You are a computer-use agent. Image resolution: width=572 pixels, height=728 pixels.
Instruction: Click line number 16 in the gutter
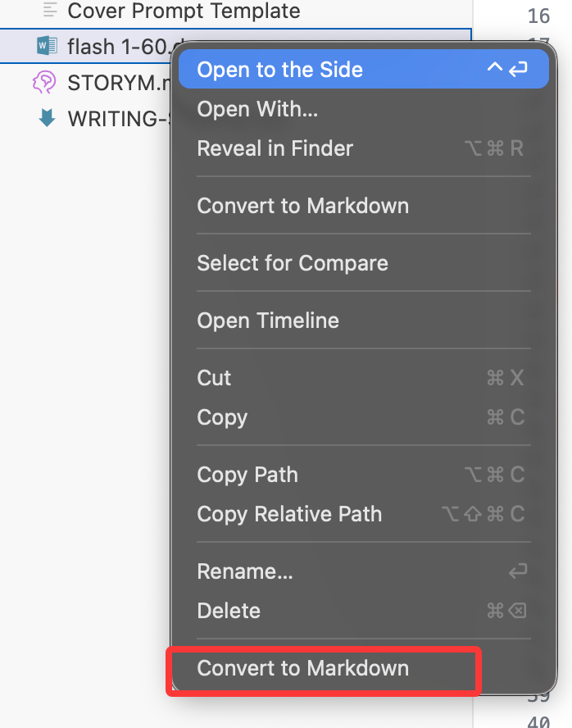tap(538, 16)
